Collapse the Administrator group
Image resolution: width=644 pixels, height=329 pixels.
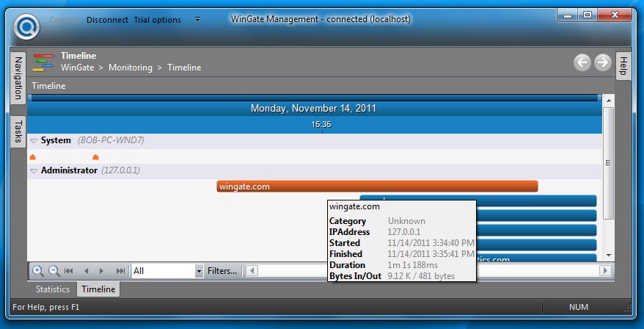point(34,170)
